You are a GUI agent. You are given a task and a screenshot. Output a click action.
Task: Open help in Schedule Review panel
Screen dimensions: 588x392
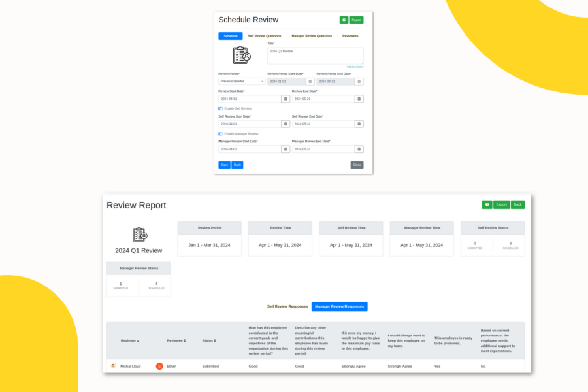click(x=344, y=20)
